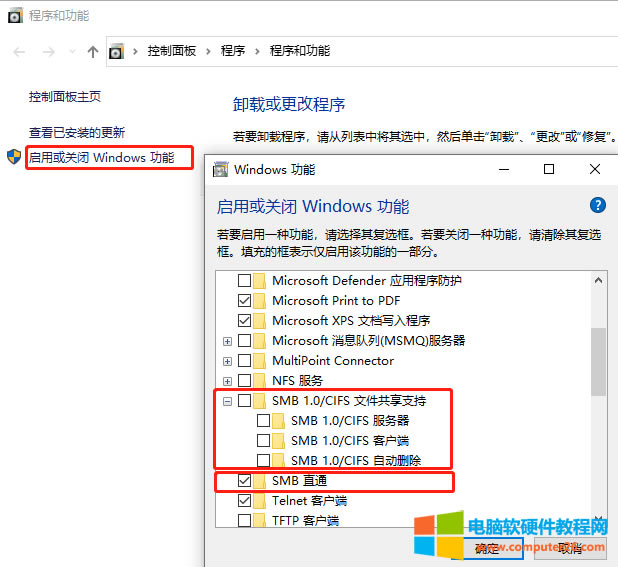618x567 pixels.
Task: Click folder icon of Microsoft XPS 文档写入程序
Action: 259,320
